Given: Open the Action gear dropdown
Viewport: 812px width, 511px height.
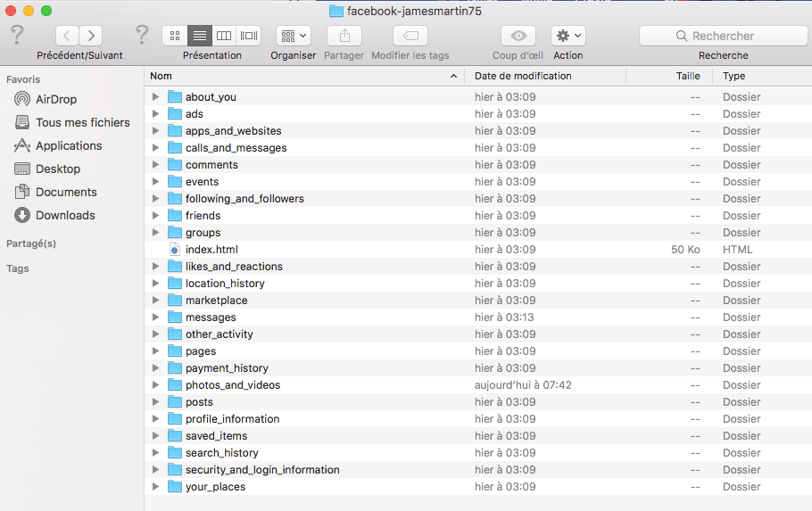Looking at the screenshot, I should click(x=568, y=36).
